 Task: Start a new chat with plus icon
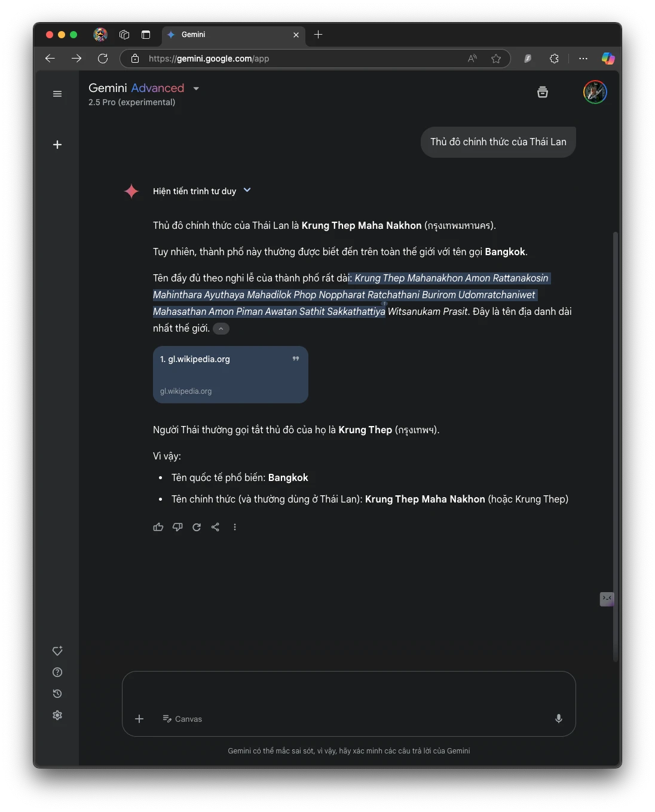[x=57, y=145]
